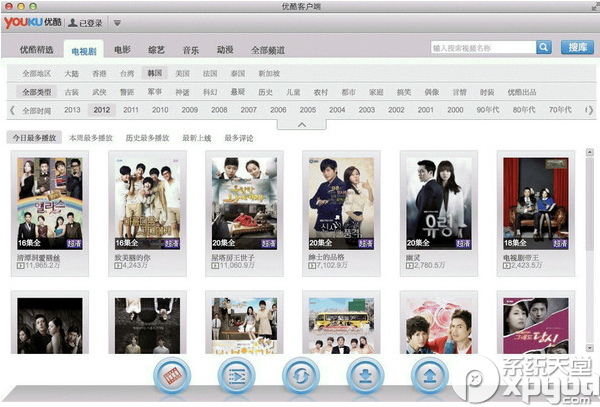Select the 全部时间 time filter
Screen dimensions: 600x407
[x=36, y=111]
